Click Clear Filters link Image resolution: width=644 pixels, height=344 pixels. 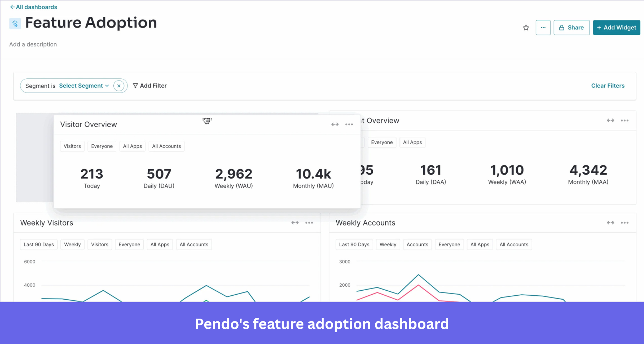point(608,86)
